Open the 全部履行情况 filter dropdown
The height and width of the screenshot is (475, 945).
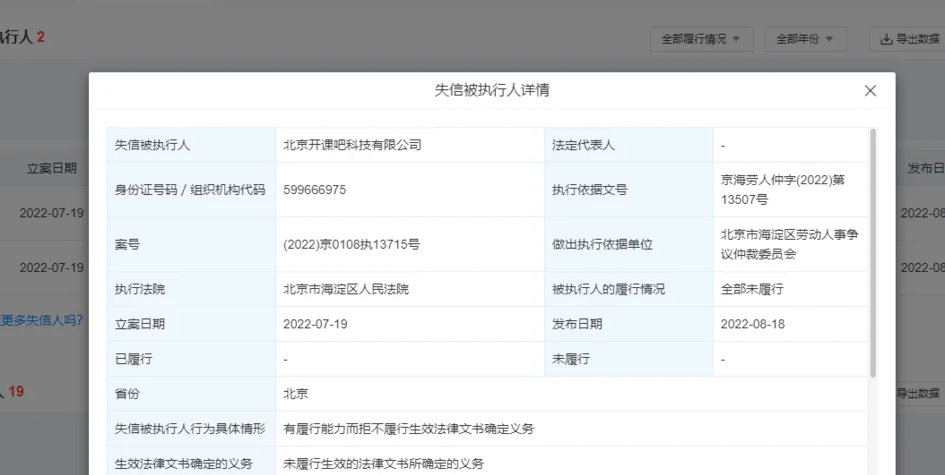pyautogui.click(x=700, y=39)
